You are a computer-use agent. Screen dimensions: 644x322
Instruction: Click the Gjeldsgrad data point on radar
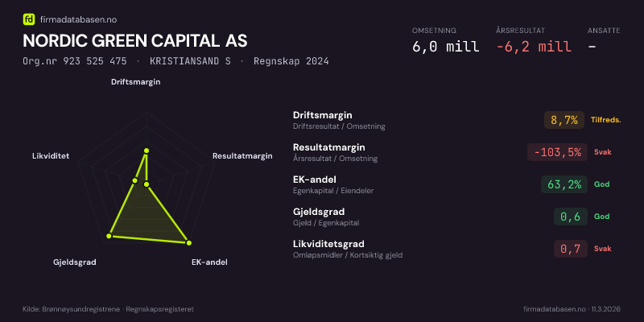(109, 236)
